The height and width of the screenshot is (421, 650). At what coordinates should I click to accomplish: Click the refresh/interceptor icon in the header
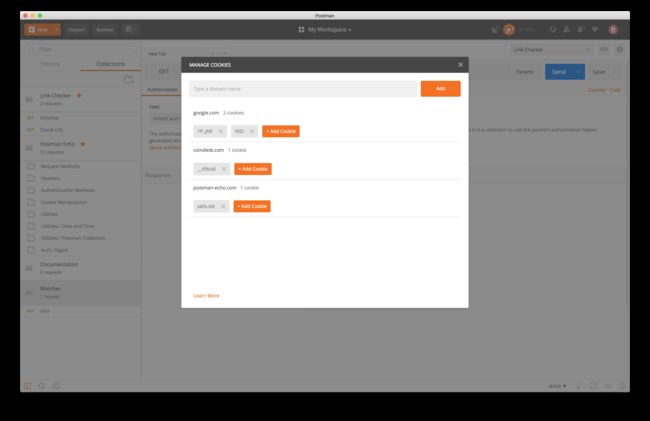(553, 29)
